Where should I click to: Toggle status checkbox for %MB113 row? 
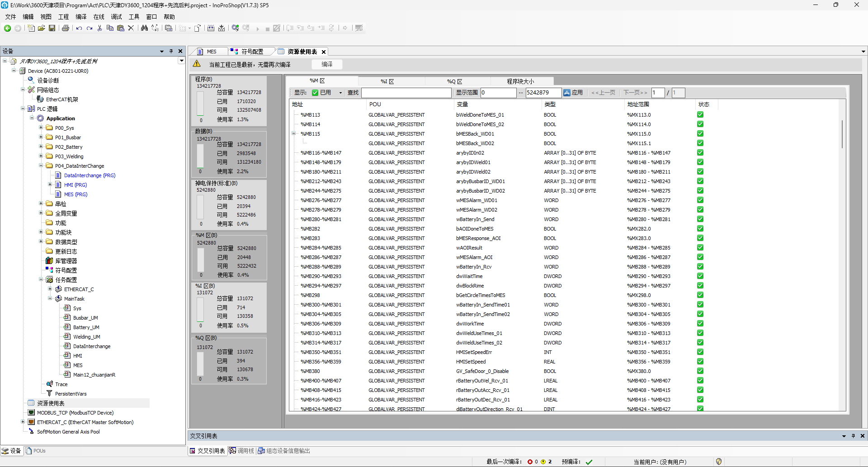[700, 115]
